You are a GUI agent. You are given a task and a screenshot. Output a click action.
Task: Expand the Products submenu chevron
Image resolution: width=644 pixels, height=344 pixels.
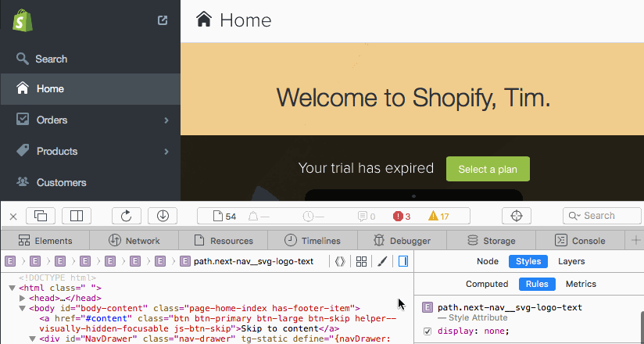166,151
